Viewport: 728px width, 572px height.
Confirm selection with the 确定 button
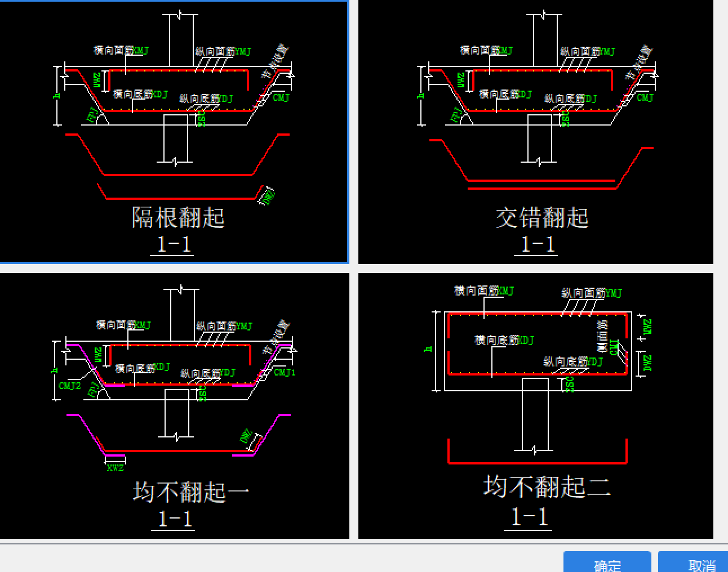(x=607, y=562)
